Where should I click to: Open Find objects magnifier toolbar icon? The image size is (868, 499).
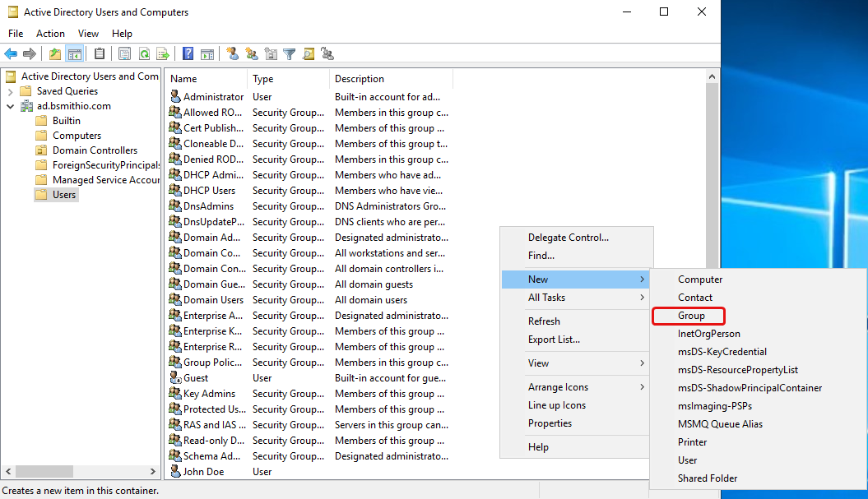click(x=309, y=53)
